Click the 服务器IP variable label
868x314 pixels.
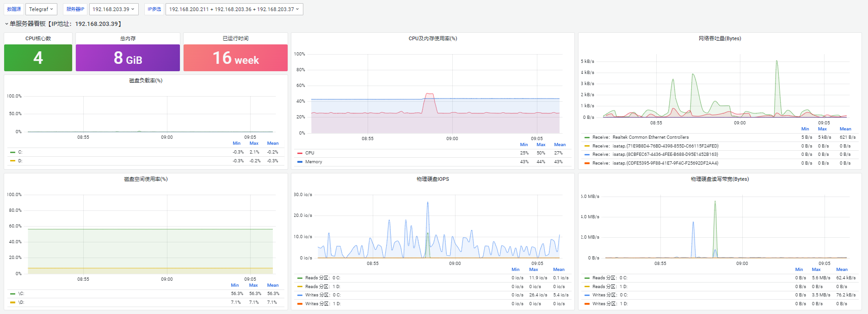tap(75, 9)
